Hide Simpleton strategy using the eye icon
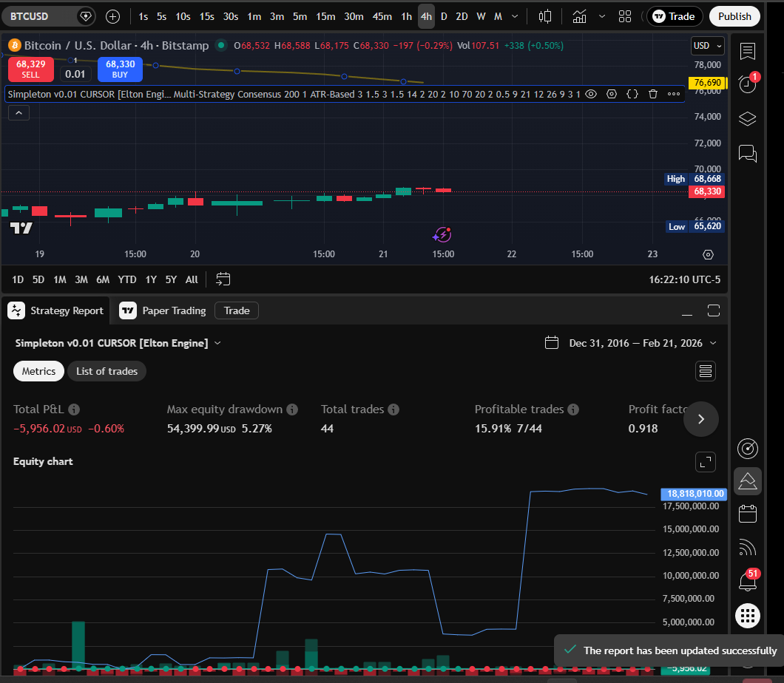784x683 pixels. click(590, 94)
